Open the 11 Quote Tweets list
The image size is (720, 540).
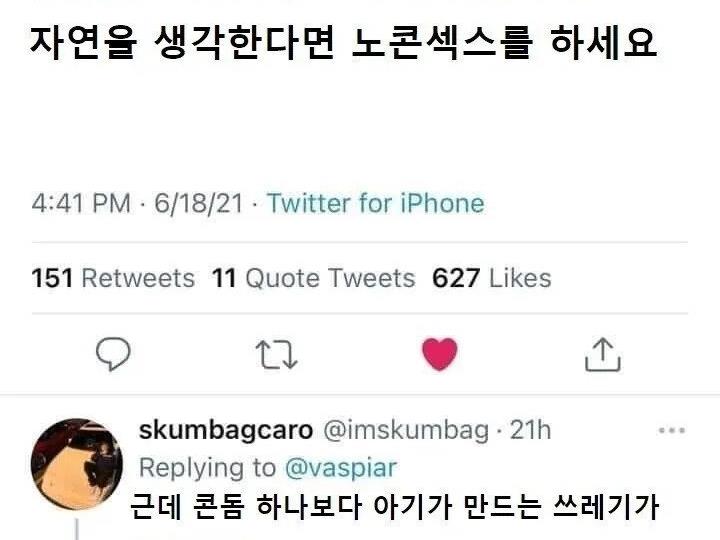pyautogui.click(x=313, y=278)
